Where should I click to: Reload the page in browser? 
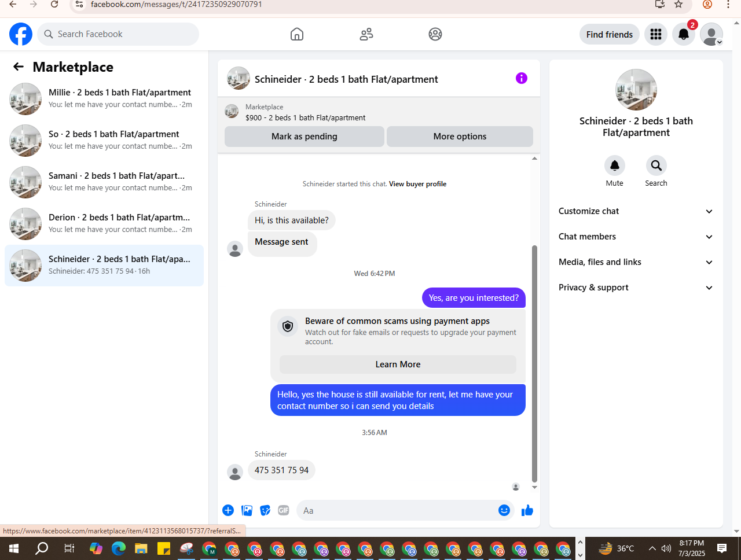[54, 4]
